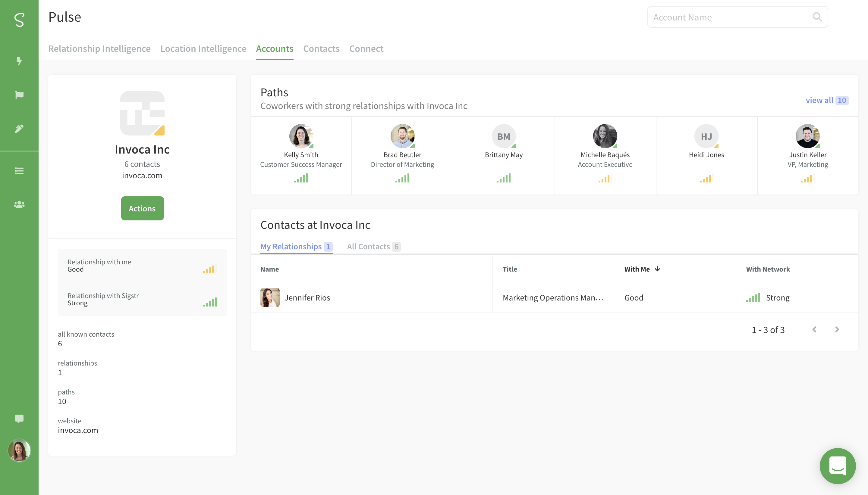Open website invoca.com in details
Viewport: 868px width, 495px height.
[78, 430]
